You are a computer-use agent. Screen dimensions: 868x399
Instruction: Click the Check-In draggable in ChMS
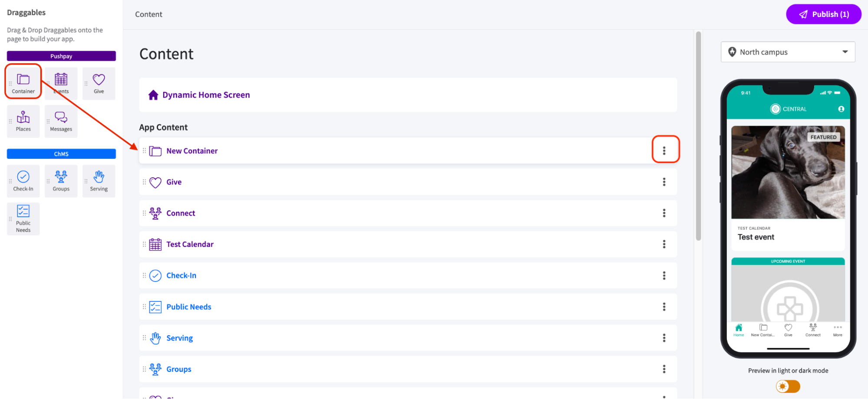[x=23, y=180]
